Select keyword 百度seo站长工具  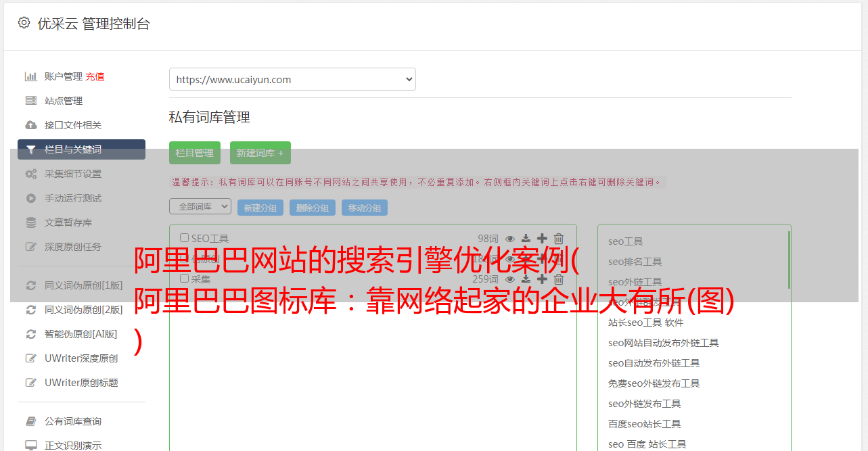click(x=644, y=424)
